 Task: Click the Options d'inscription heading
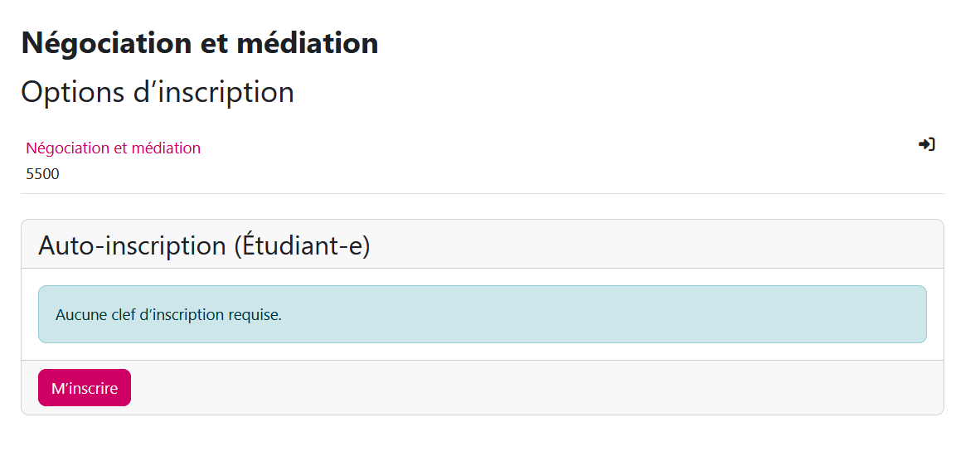[x=158, y=92]
